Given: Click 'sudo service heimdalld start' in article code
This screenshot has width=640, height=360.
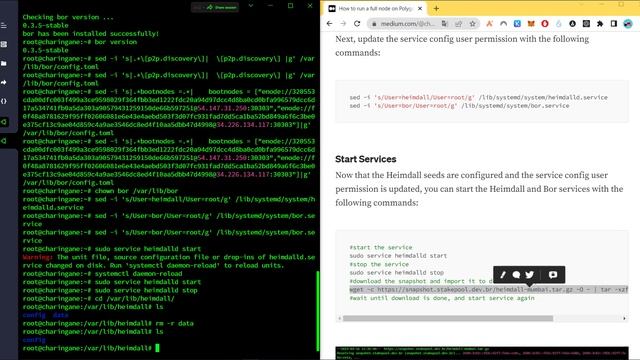Looking at the screenshot, I should click(398, 256).
